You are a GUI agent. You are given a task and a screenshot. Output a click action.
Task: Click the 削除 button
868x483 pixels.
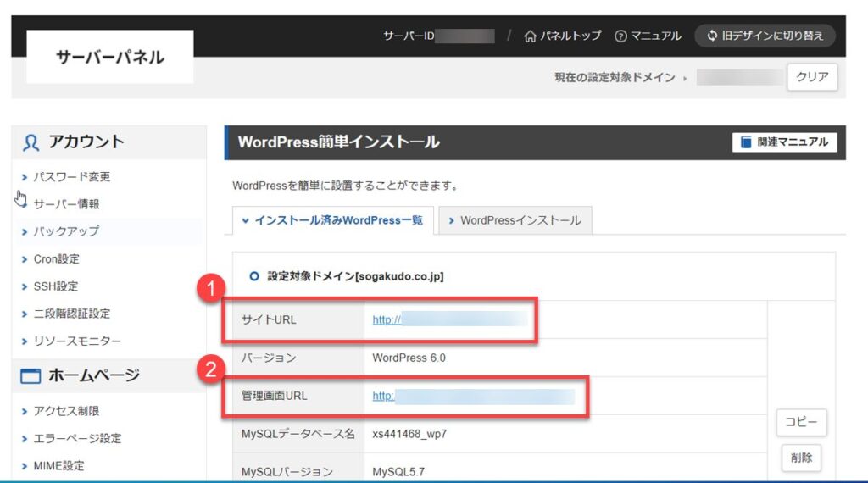click(801, 458)
